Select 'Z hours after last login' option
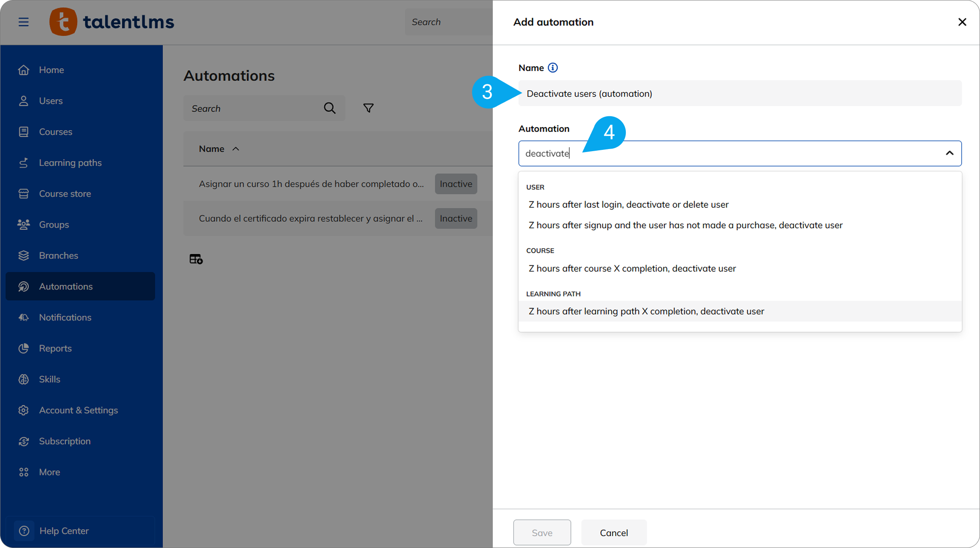This screenshot has width=980, height=548. point(740,204)
